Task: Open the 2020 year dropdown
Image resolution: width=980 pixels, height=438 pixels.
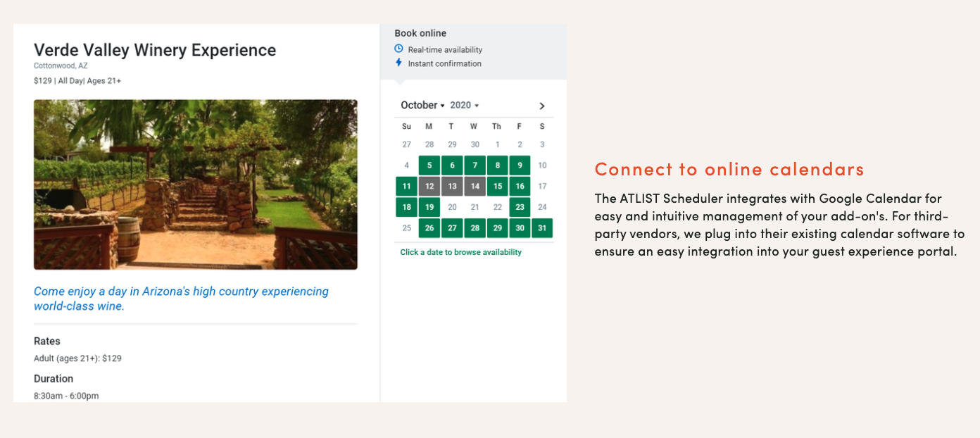Action: click(464, 105)
